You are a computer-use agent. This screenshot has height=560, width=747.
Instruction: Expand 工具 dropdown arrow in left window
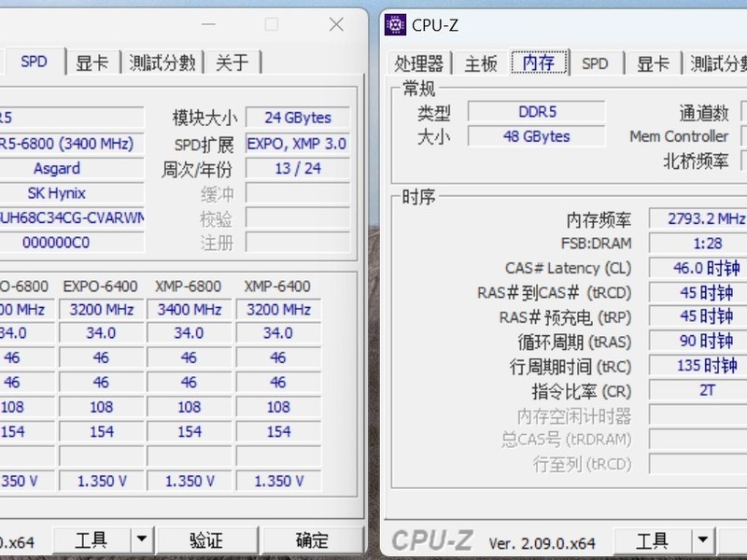142,540
